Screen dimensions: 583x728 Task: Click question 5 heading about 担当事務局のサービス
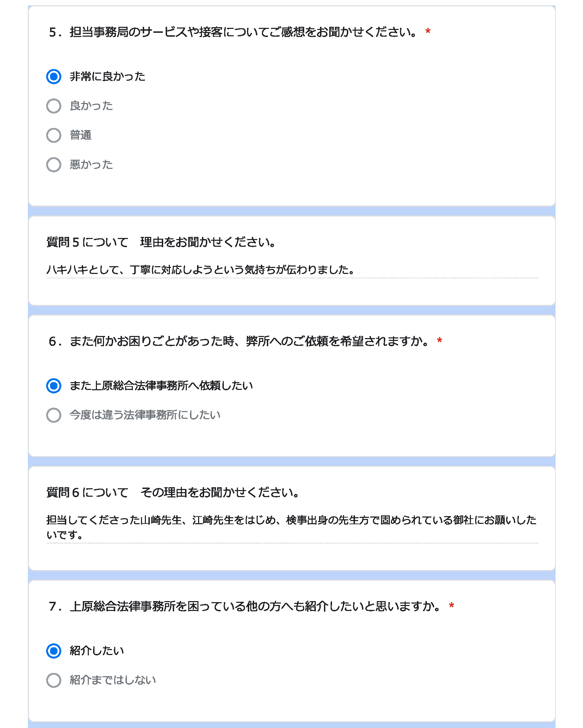point(240,32)
